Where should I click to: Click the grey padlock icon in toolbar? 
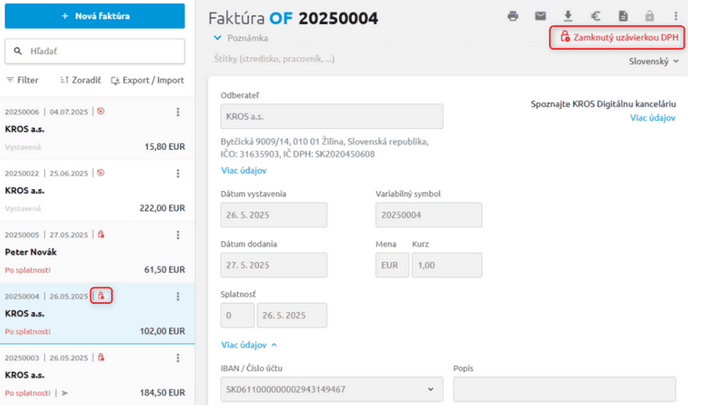(x=649, y=16)
